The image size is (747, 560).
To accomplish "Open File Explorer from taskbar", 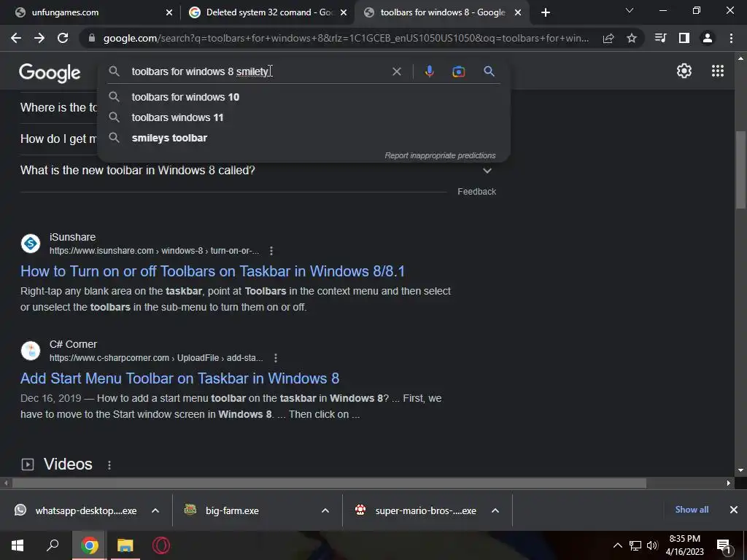I will click(125, 545).
